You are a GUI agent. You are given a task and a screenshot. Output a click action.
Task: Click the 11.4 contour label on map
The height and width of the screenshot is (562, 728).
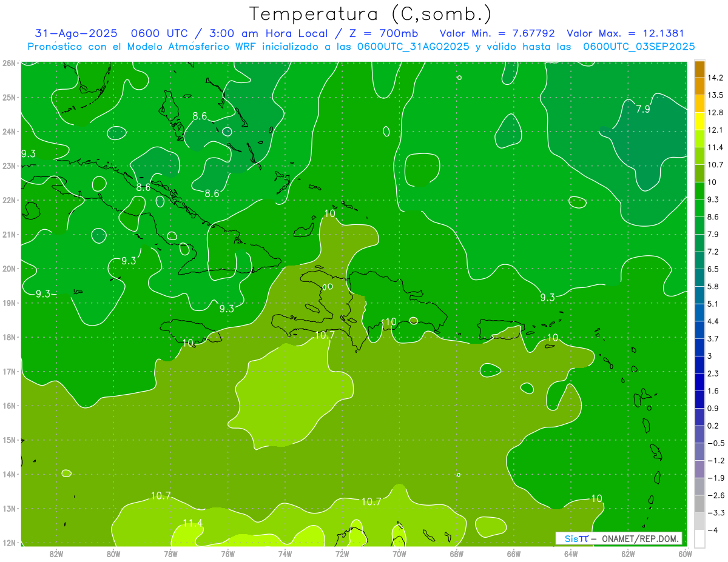coord(192,523)
